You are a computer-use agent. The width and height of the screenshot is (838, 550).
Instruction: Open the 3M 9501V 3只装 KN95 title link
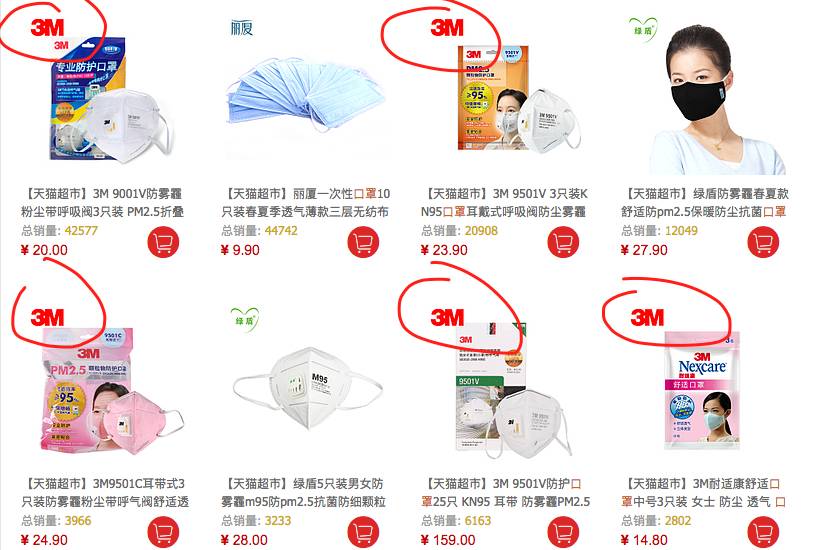[505, 203]
